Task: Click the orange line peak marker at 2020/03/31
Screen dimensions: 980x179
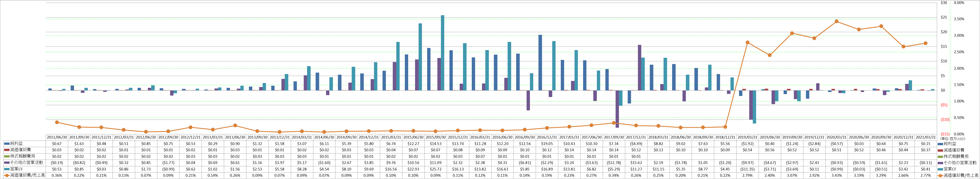Action: (837, 21)
